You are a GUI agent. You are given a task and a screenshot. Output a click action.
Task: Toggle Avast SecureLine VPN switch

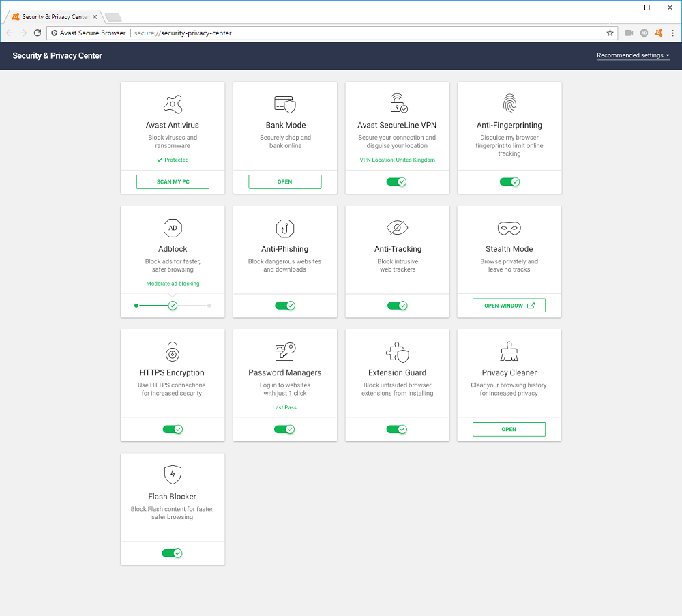[396, 182]
